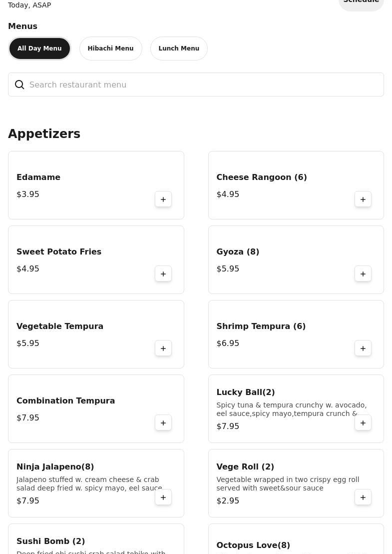Add Ninja Jalapeno(8) plus icon
The image size is (392, 554).
163,497
